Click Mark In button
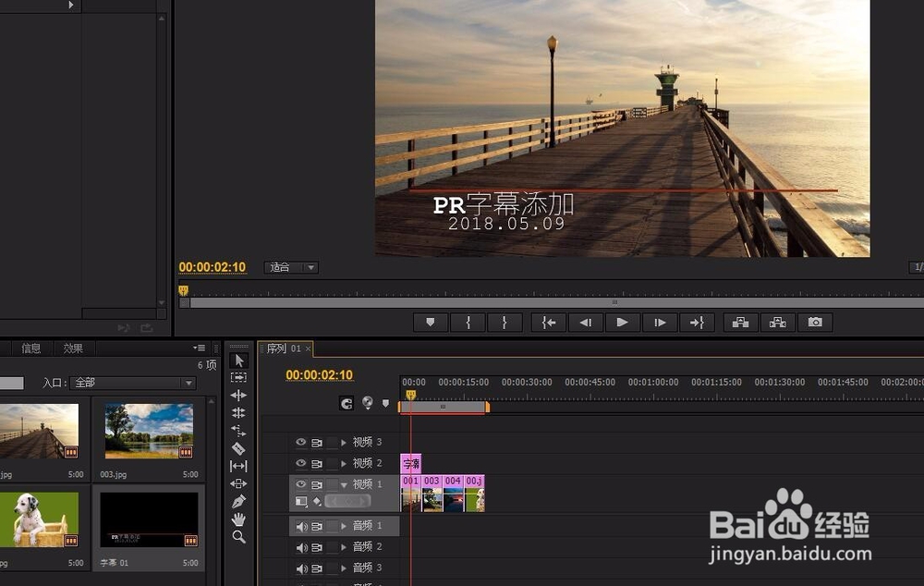The width and height of the screenshot is (924, 586). click(468, 323)
